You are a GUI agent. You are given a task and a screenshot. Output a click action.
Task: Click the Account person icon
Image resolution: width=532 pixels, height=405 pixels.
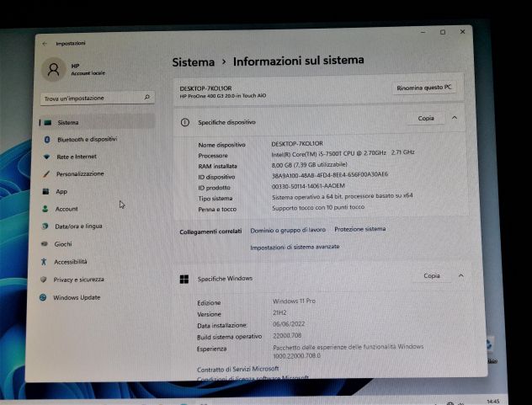pyautogui.click(x=45, y=209)
